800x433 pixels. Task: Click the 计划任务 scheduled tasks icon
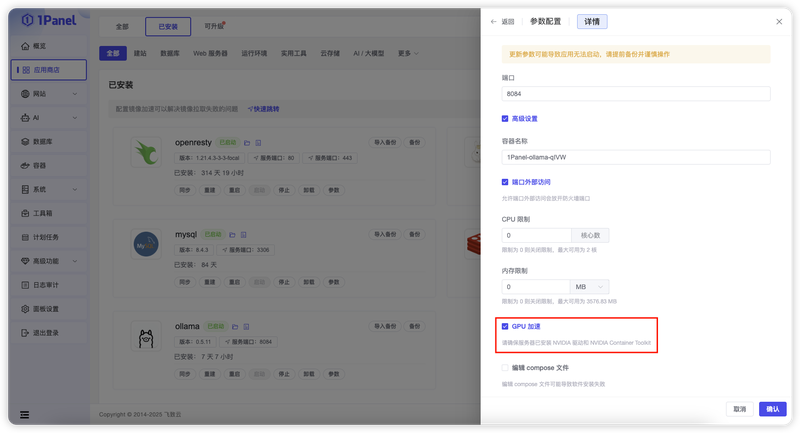click(x=25, y=237)
